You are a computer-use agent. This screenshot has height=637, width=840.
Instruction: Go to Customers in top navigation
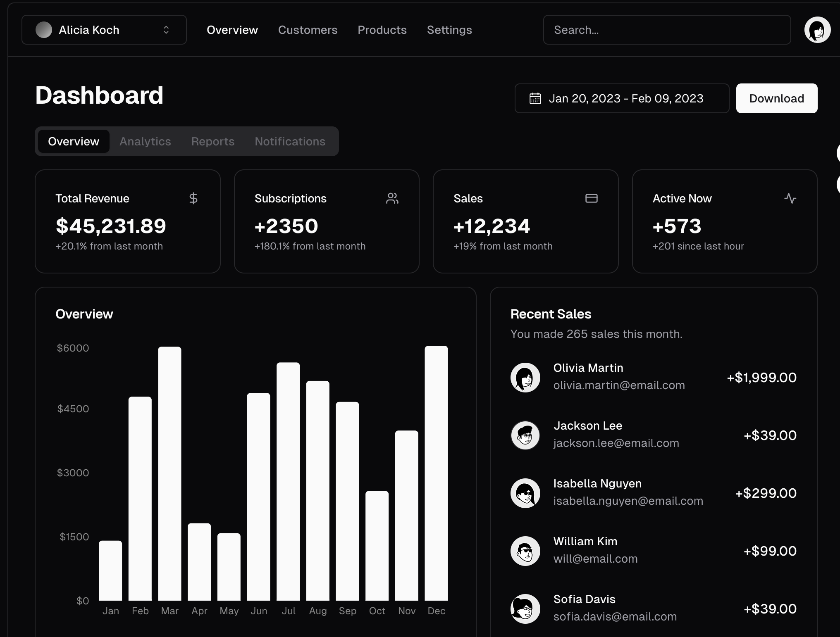pos(308,30)
